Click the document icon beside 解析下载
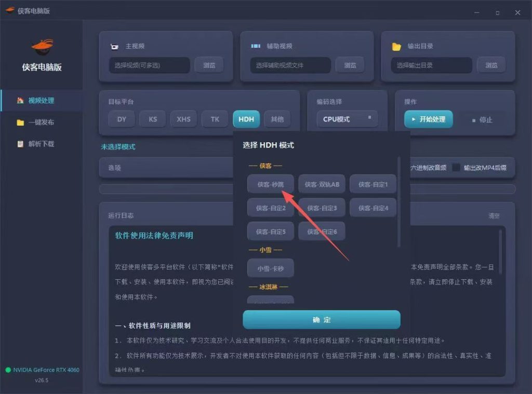The width and height of the screenshot is (532, 394). [20, 144]
